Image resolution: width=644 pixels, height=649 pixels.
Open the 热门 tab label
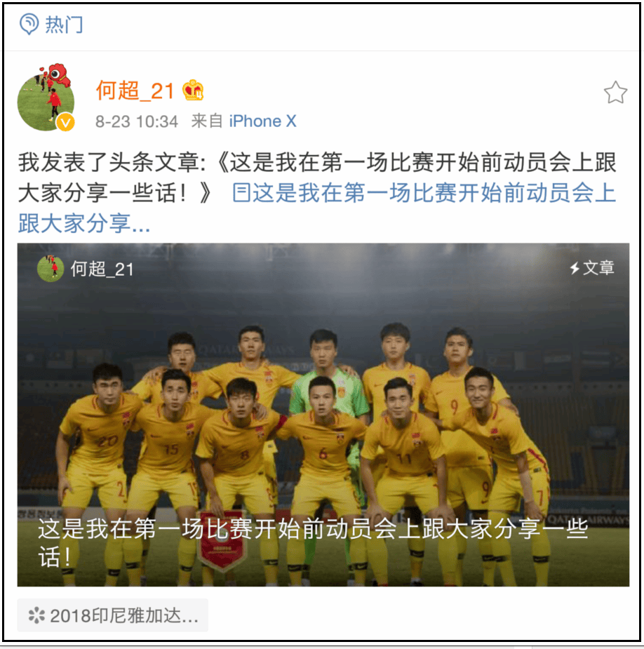tap(64, 25)
